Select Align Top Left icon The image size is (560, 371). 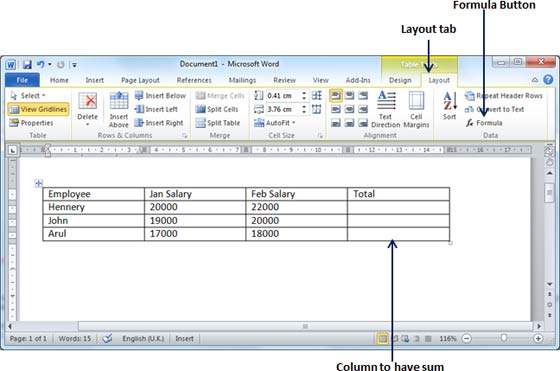(x=336, y=95)
